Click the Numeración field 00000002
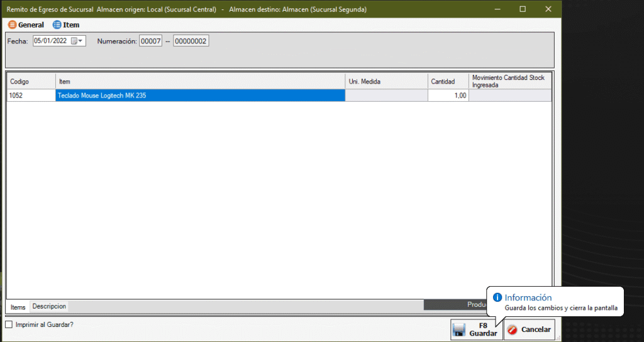The height and width of the screenshot is (342, 644). pyautogui.click(x=191, y=41)
